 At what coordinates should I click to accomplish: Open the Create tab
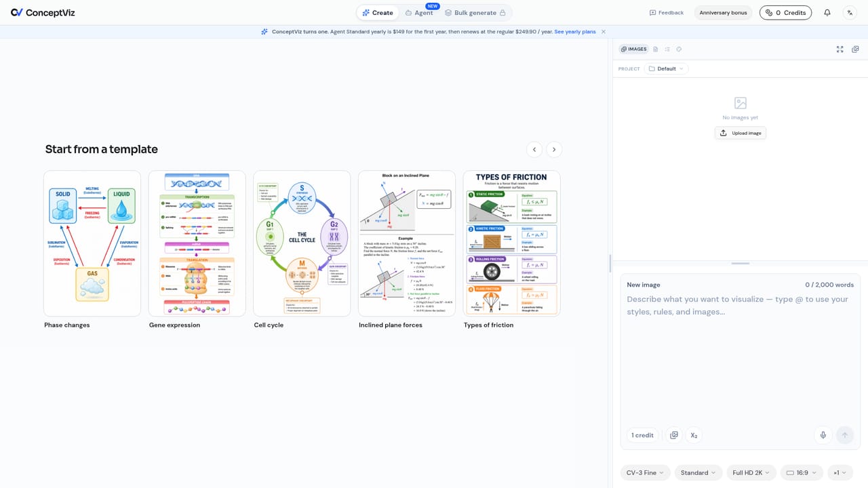coord(378,13)
